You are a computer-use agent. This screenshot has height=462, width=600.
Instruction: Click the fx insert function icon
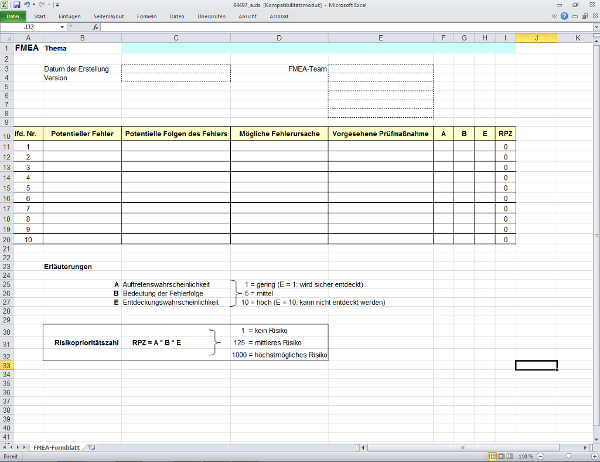95,27
